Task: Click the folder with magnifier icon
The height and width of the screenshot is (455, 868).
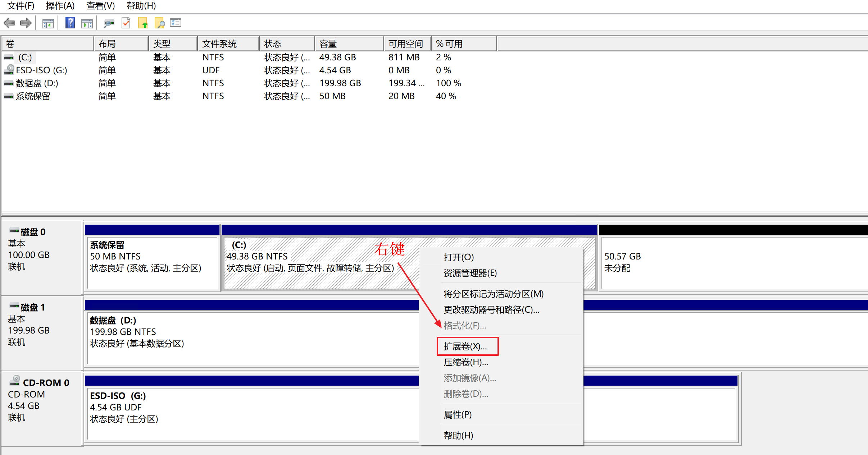Action: (159, 23)
